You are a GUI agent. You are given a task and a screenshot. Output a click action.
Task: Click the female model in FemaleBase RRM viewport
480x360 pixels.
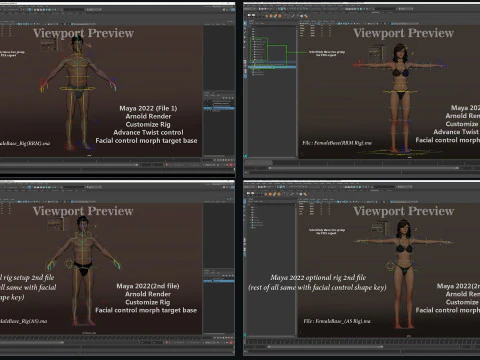point(399,98)
